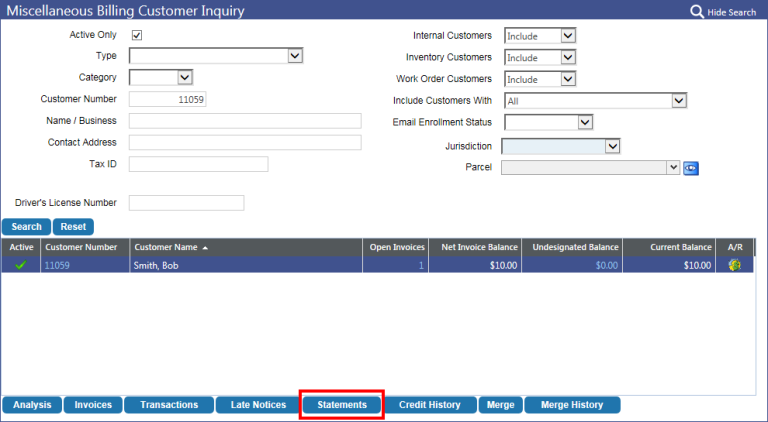768x422 pixels.
Task: Open customer number 11059 link
Action: click(x=59, y=265)
